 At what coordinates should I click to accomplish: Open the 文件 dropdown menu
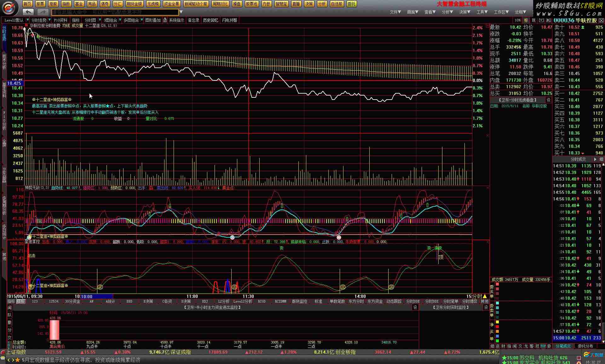pyautogui.click(x=395, y=12)
